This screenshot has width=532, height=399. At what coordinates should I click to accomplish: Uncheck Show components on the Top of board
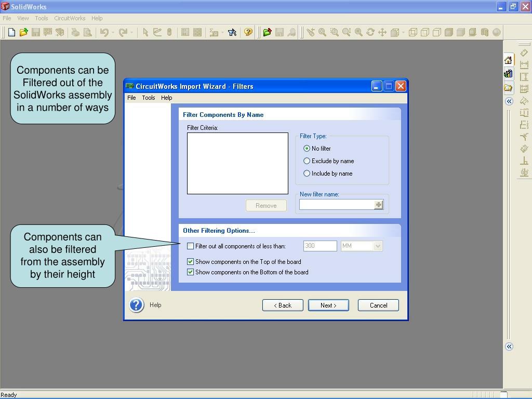[190, 262]
